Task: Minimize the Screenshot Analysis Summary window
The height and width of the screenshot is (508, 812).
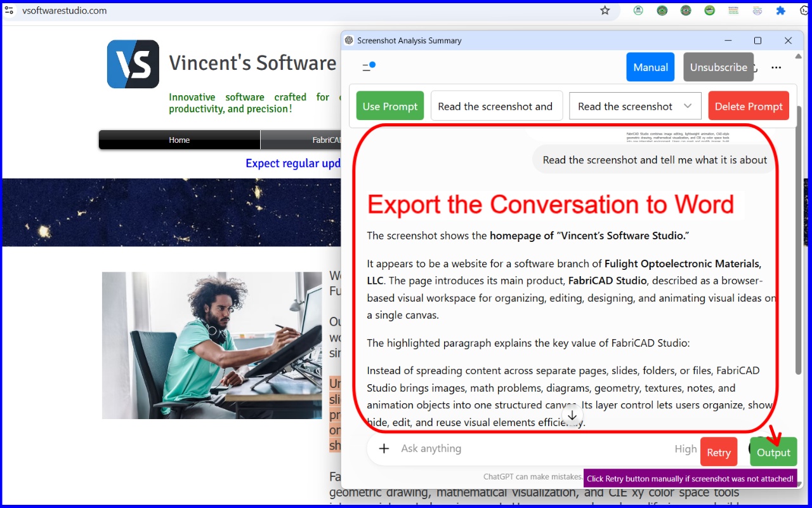Action: tap(728, 41)
